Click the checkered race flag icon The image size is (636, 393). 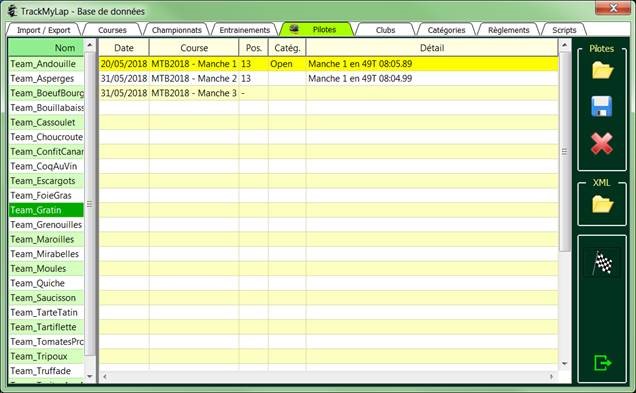click(x=602, y=263)
